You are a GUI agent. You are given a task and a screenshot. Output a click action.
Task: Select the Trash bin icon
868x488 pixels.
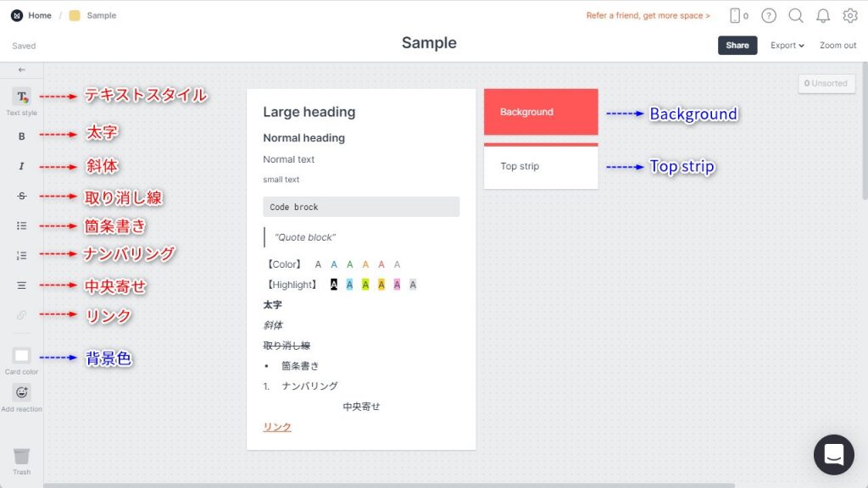[21, 457]
